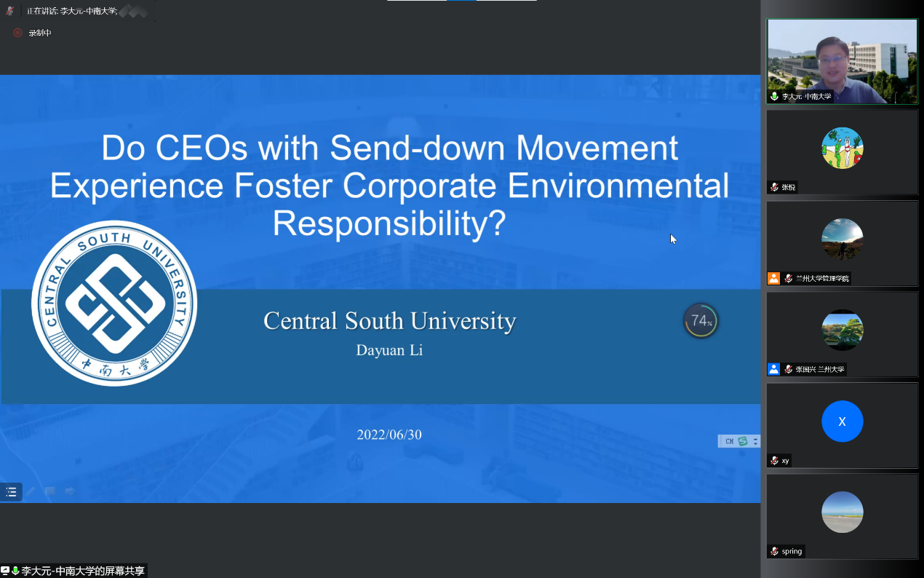Click the orange user badge for 兰州大学管理学院
Viewport: 924px width, 578px height.
click(x=773, y=278)
